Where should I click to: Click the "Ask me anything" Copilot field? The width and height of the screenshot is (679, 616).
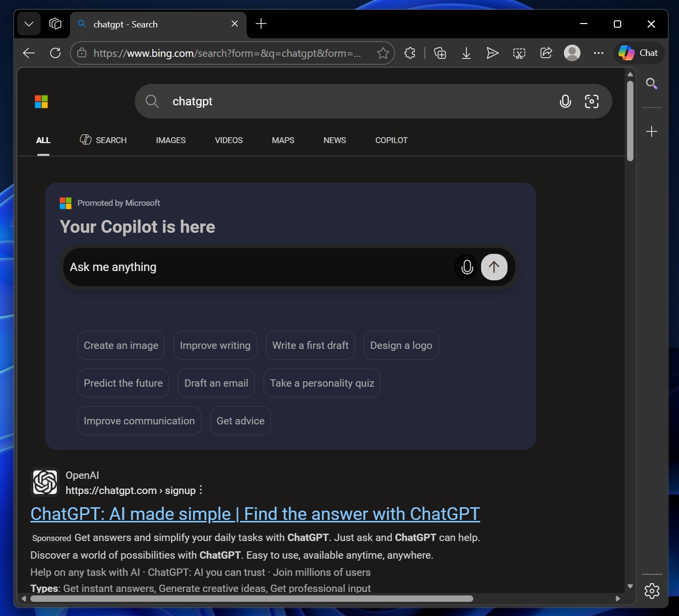[255, 267]
